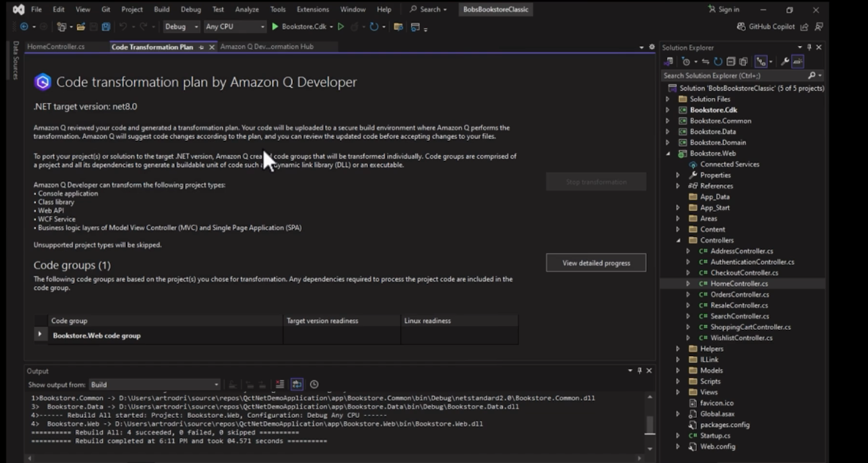The height and width of the screenshot is (463, 868).
Task: Click Properties wrench icon in Solution Explorer
Action: click(x=784, y=62)
